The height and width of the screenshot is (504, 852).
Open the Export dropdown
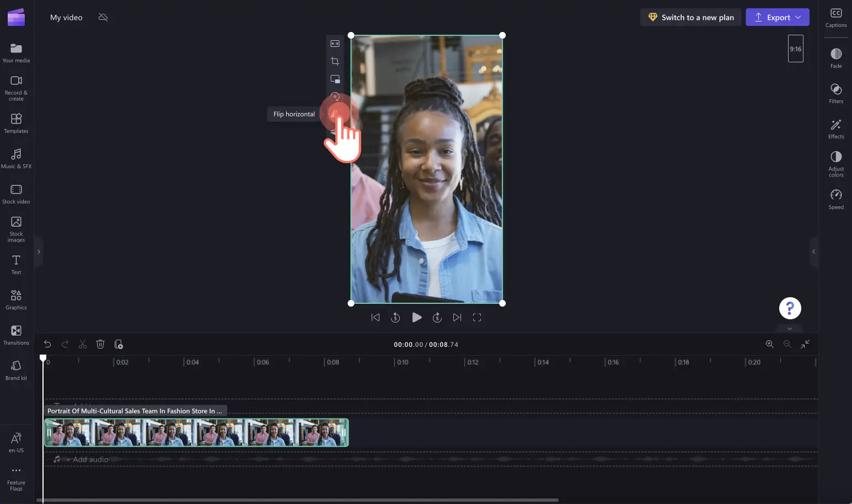[x=778, y=17]
